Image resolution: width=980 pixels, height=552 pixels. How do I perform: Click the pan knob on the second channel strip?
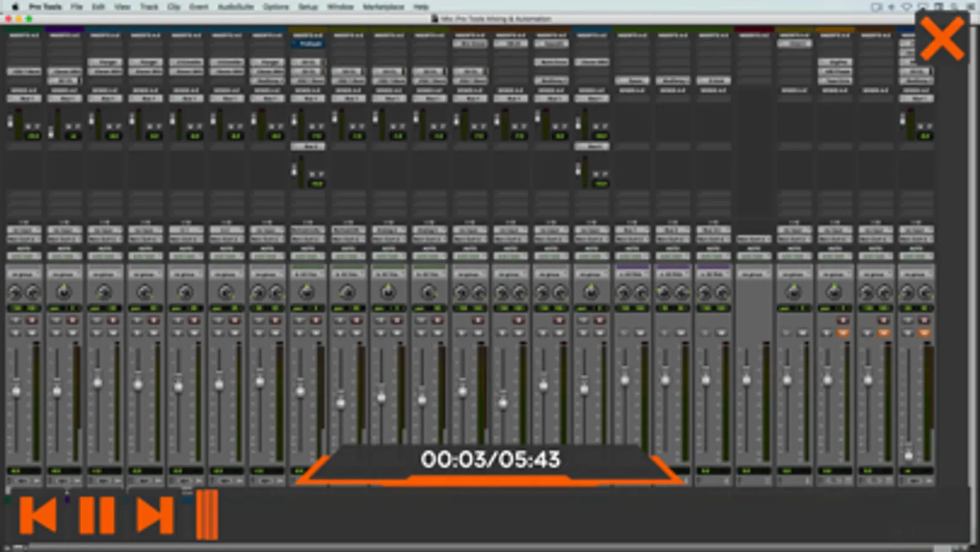(64, 292)
